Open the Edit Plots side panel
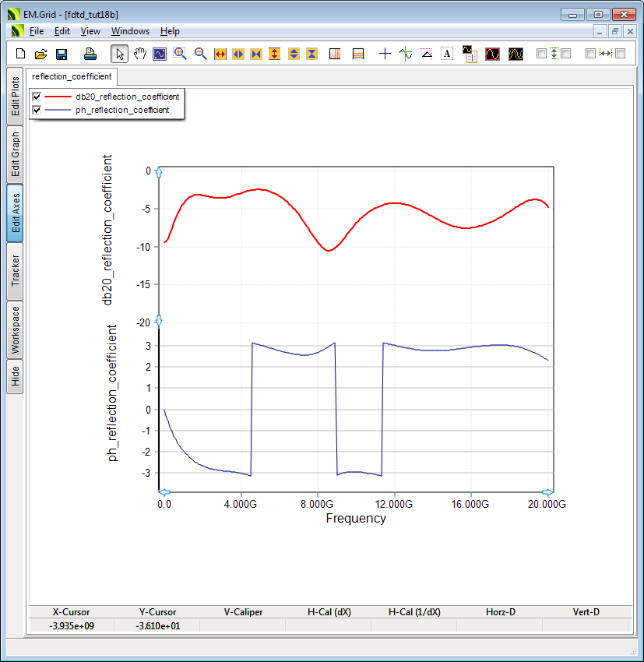This screenshot has height=662, width=644. pyautogui.click(x=16, y=96)
